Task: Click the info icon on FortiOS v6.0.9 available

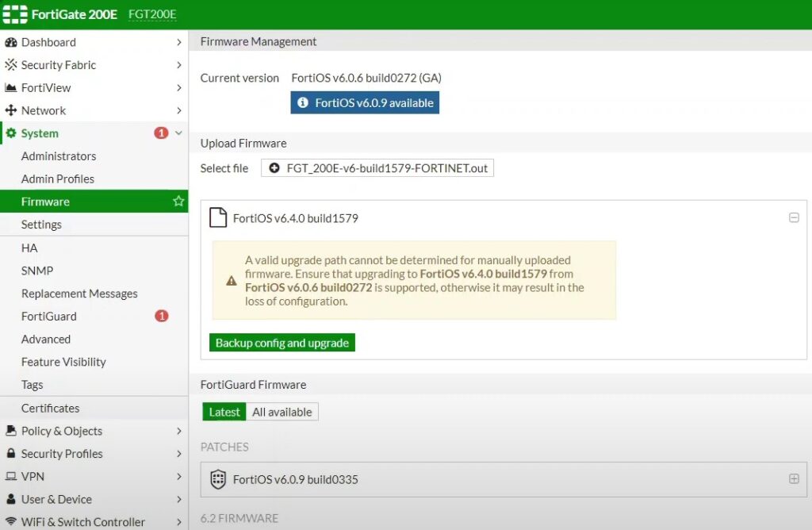Action: pos(303,102)
